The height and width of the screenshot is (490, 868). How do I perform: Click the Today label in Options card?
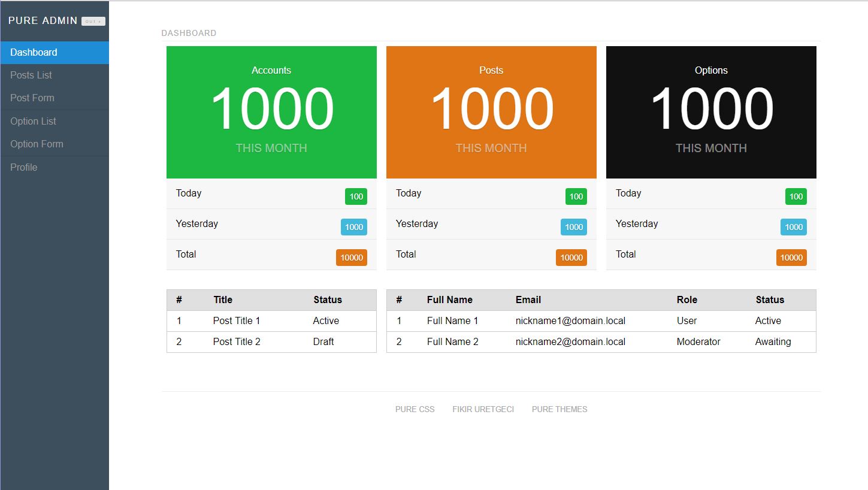(628, 193)
